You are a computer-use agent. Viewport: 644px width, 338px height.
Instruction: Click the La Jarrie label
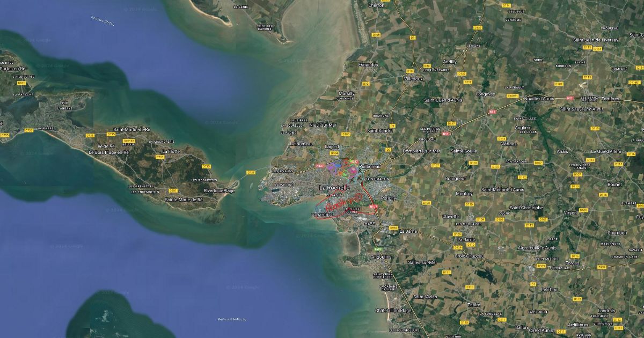click(x=466, y=239)
